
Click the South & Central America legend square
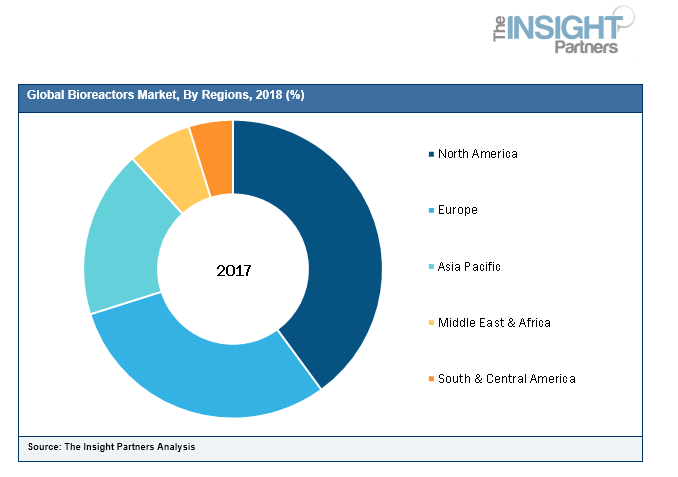[431, 379]
